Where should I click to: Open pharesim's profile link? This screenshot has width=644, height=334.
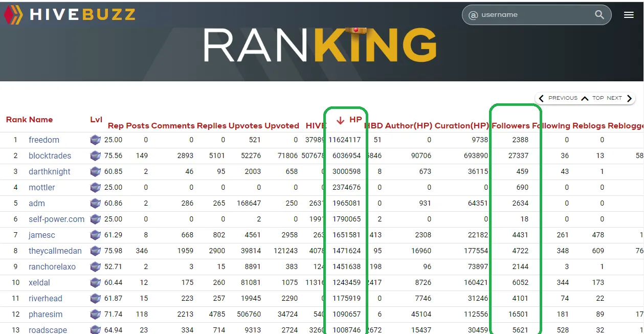click(46, 314)
